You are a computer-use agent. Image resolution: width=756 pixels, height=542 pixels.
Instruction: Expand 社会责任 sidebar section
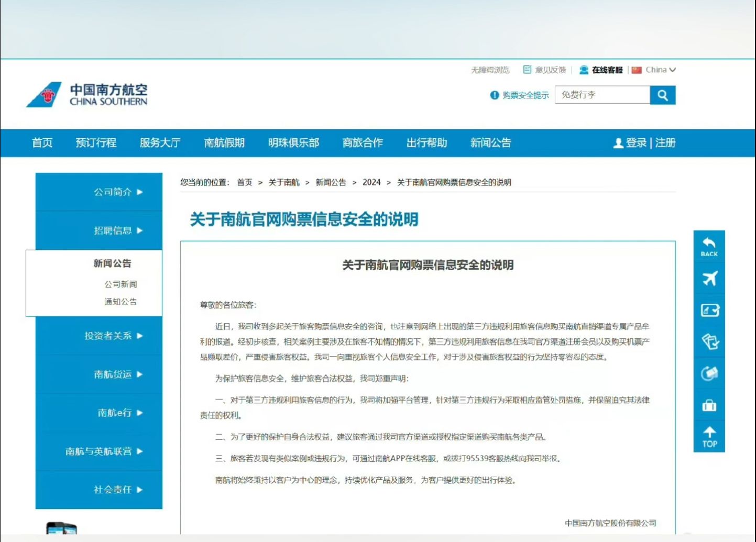tap(99, 490)
